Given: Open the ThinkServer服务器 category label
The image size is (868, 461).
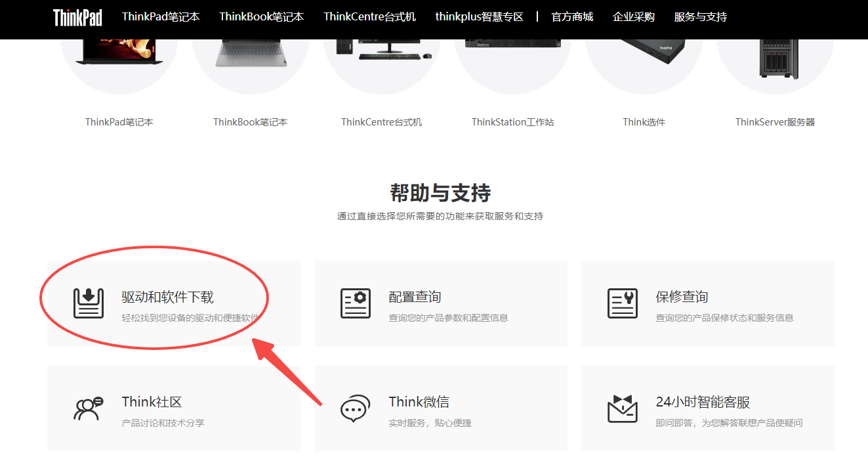Looking at the screenshot, I should click(775, 122).
